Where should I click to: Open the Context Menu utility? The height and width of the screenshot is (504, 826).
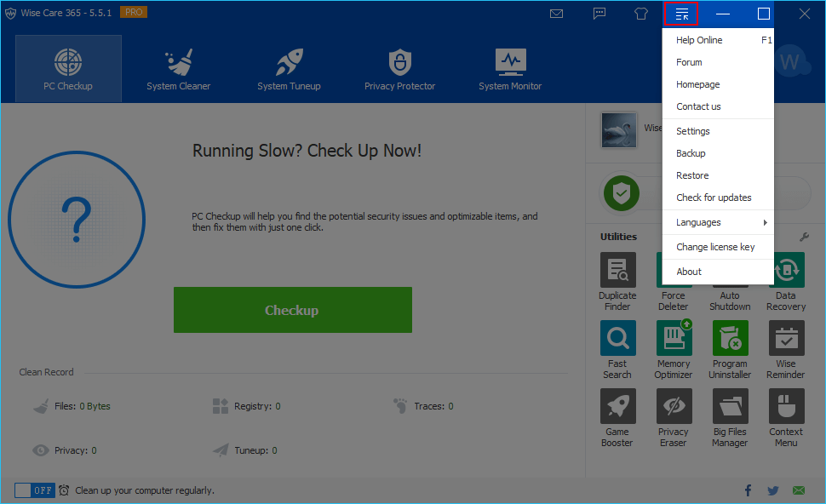(x=786, y=418)
